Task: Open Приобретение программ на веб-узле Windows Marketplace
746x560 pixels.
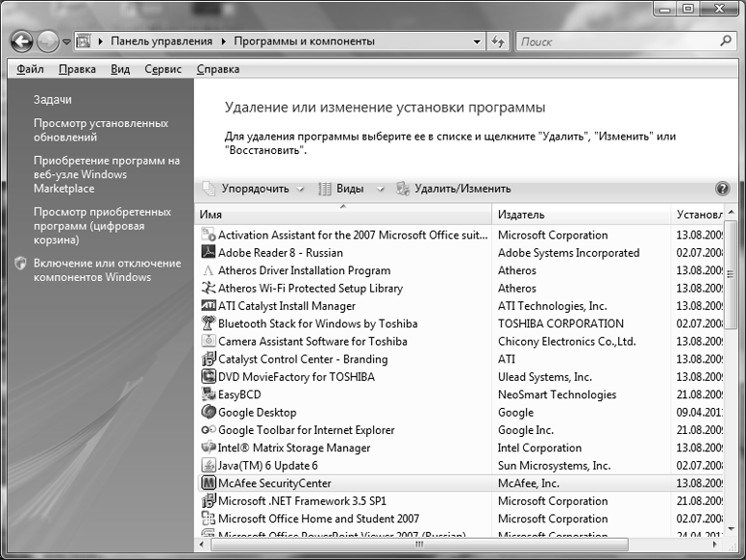Action: 107,174
